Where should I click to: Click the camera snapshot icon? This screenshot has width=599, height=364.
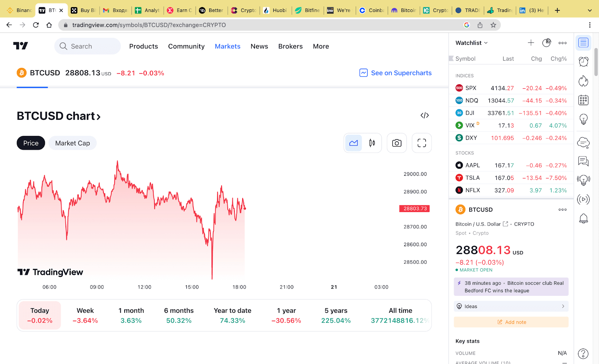tap(396, 143)
